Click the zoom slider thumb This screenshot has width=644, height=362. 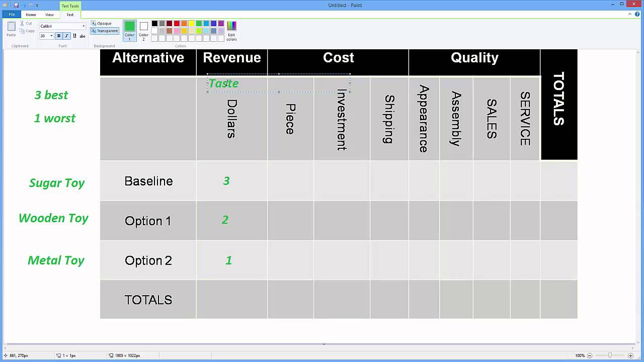[610, 355]
